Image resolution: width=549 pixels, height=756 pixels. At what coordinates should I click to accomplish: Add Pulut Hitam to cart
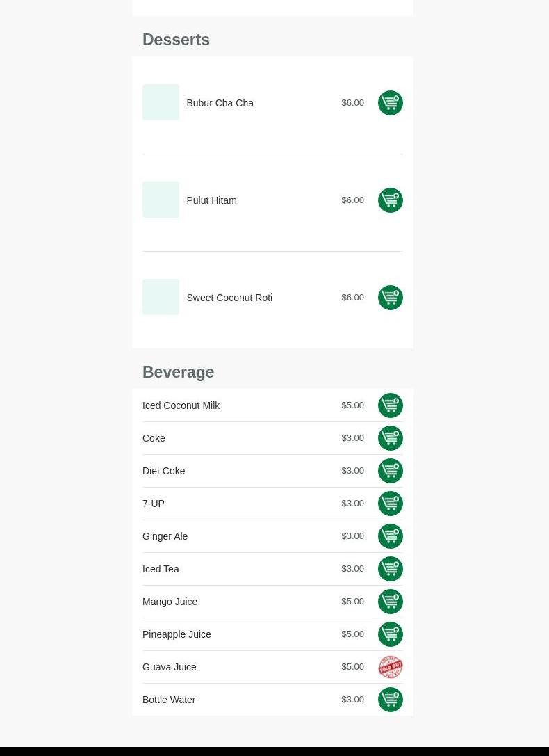(390, 200)
